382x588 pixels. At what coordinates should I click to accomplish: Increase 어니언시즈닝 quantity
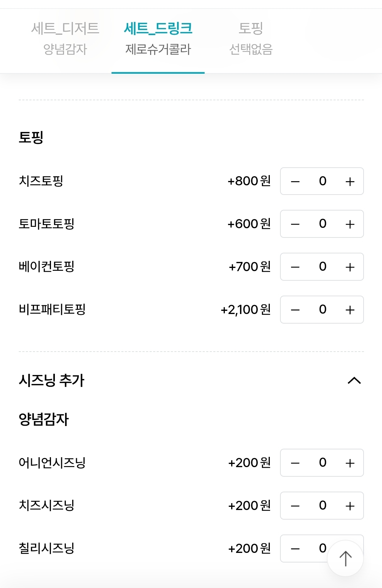(350, 463)
